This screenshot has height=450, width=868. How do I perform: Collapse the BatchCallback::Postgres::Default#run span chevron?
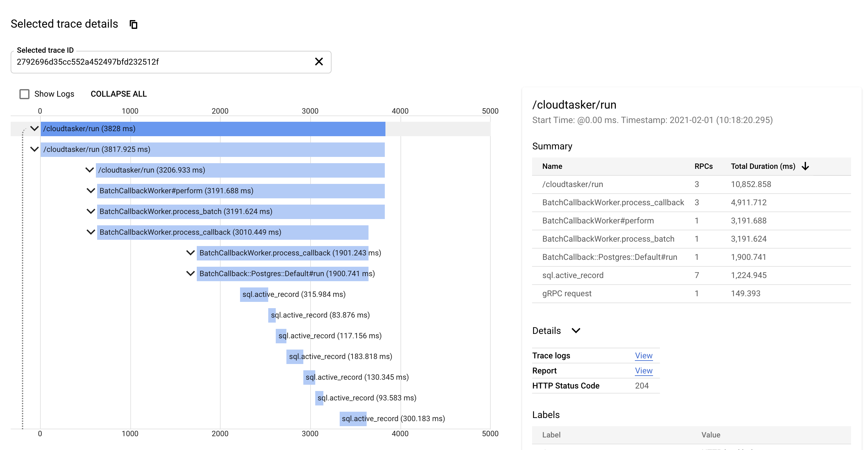tap(191, 274)
